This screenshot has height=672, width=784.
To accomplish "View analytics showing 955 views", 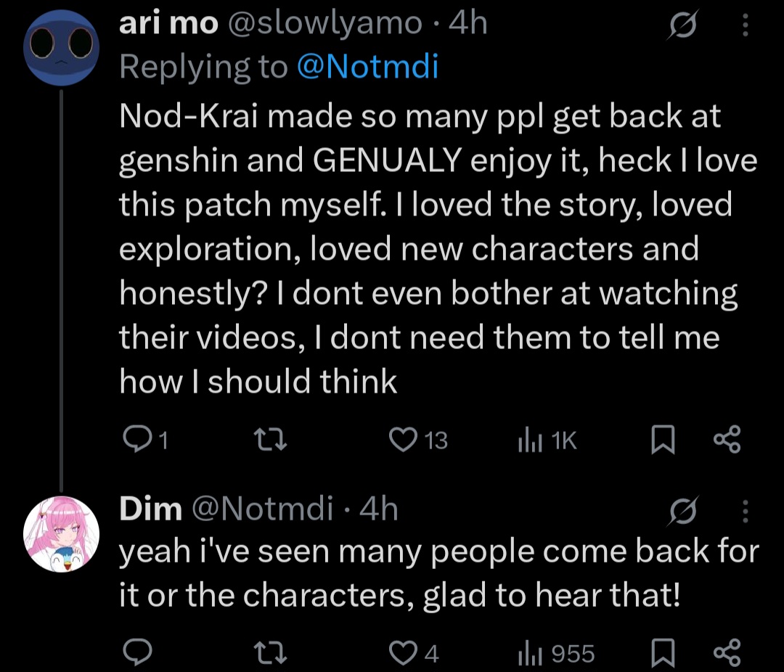I will pyautogui.click(x=556, y=652).
